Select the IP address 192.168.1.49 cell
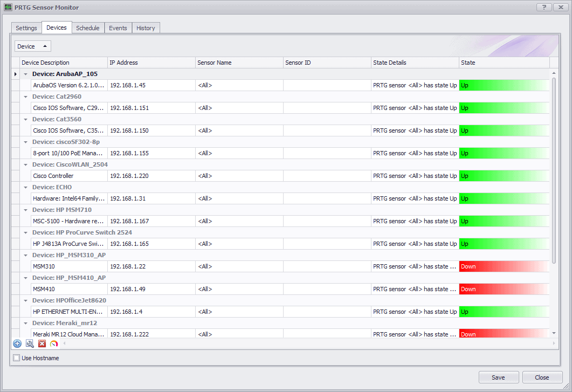Image resolution: width=572 pixels, height=392 pixels. tap(151, 289)
